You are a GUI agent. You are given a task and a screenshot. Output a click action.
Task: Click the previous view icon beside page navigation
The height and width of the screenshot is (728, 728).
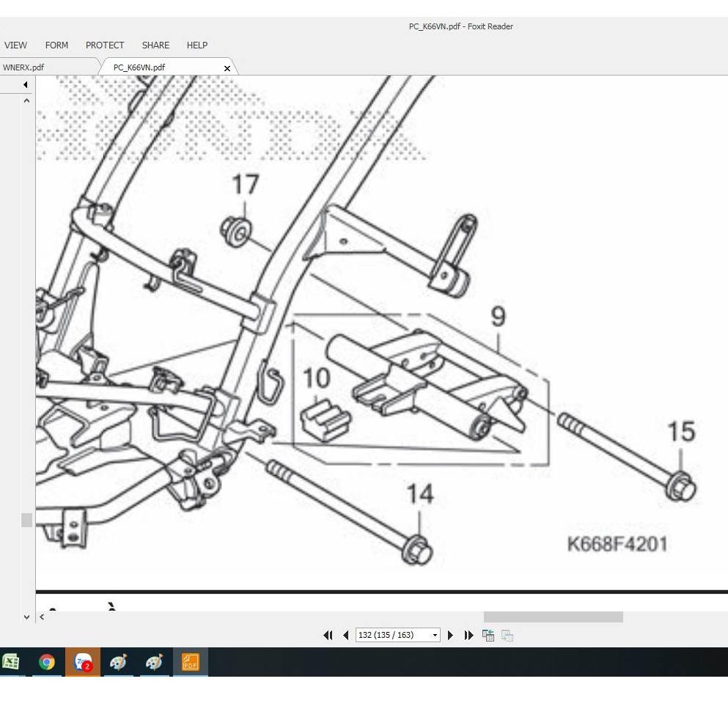[488, 636]
